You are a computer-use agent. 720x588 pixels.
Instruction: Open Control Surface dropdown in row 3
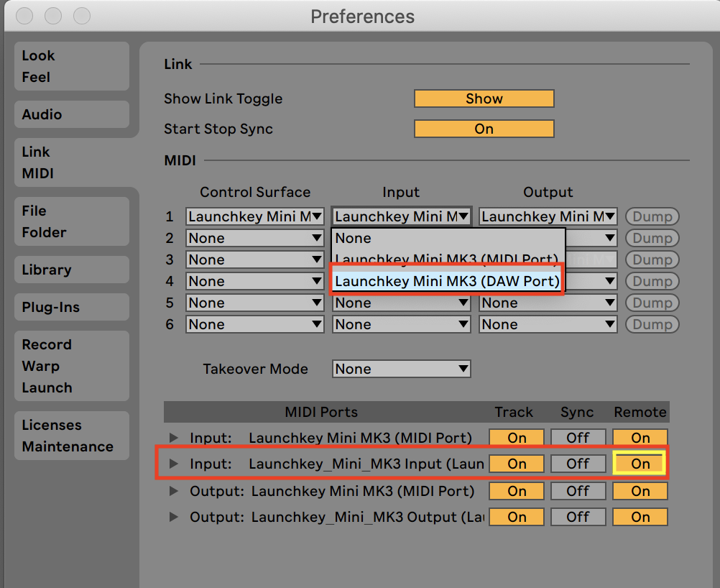(255, 259)
